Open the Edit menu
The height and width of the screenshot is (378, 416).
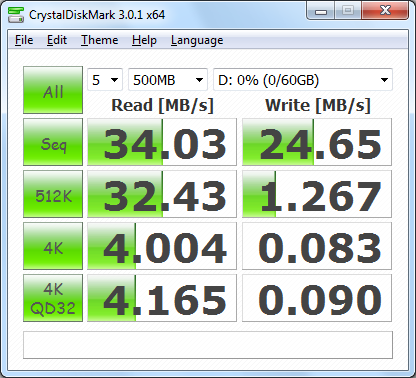[57, 40]
